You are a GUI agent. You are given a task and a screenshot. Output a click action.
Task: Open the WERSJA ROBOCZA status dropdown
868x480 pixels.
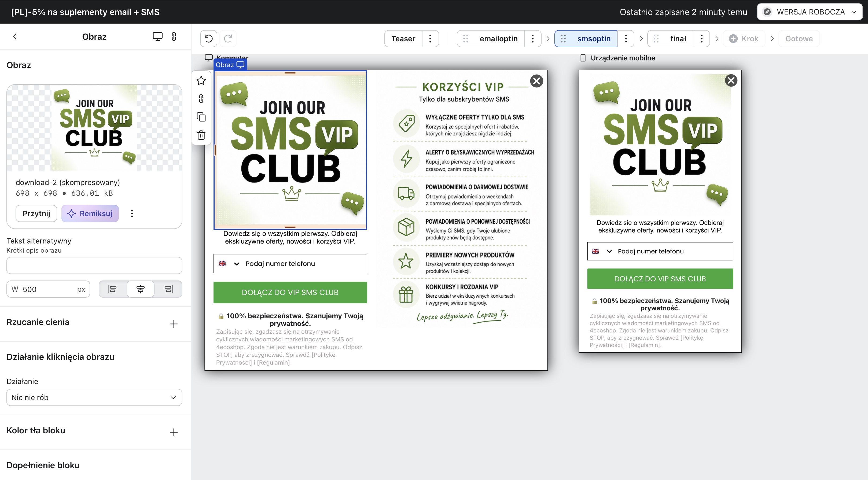click(810, 12)
